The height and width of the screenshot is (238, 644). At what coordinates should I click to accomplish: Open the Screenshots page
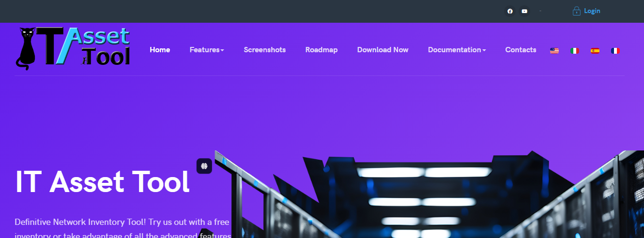pos(265,50)
